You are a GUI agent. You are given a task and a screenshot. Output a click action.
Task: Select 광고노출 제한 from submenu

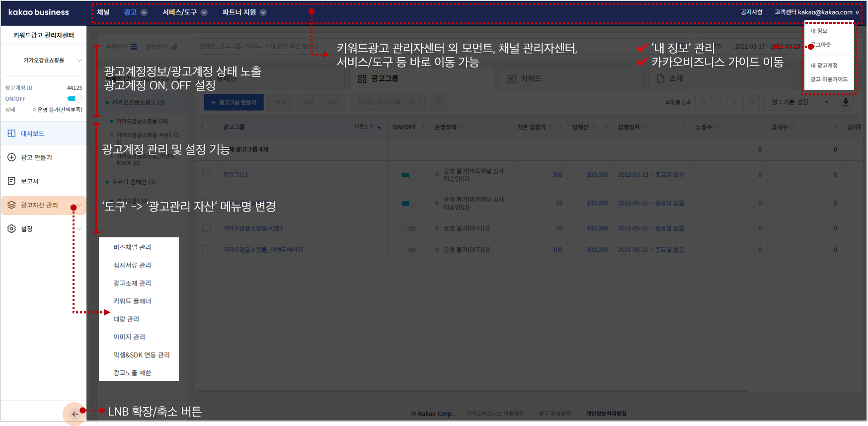tap(132, 373)
